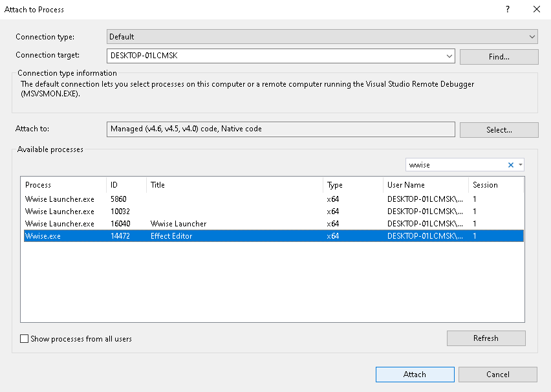Click the Select... button

click(499, 130)
